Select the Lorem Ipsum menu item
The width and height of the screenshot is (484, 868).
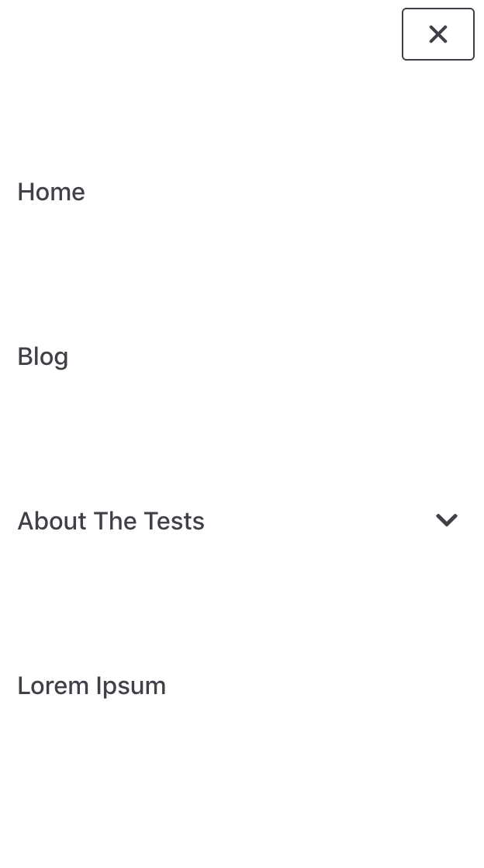point(92,686)
